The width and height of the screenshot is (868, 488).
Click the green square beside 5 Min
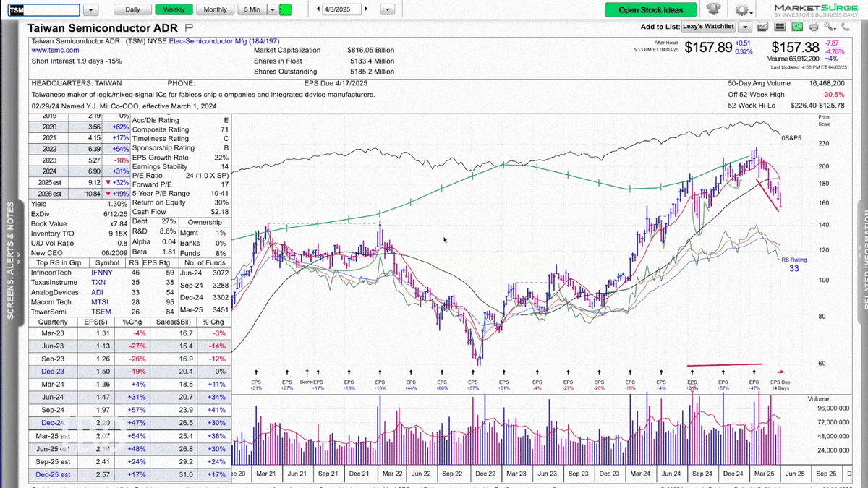click(x=286, y=9)
